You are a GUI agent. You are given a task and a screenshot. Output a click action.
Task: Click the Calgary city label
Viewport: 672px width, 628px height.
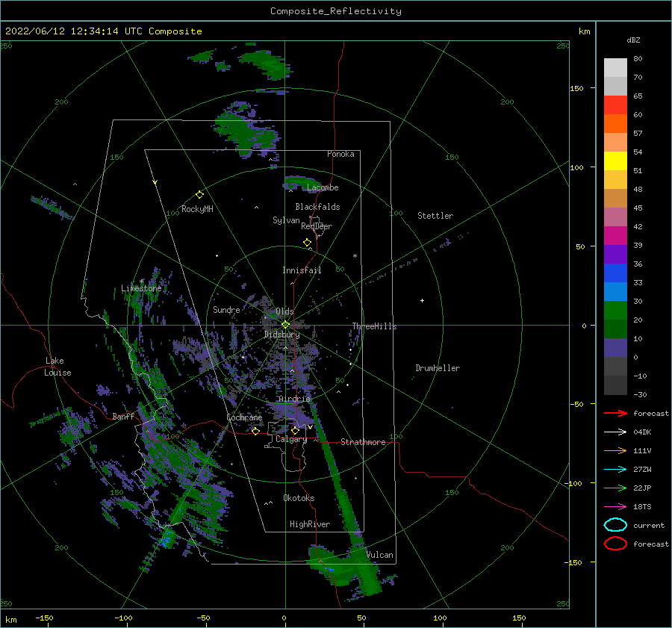(x=291, y=439)
